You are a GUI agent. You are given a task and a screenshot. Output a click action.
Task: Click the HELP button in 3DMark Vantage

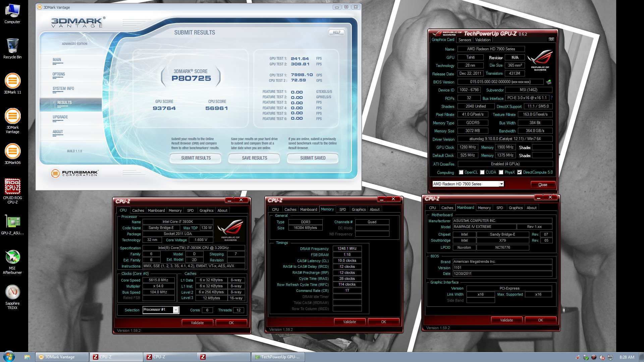336,33
